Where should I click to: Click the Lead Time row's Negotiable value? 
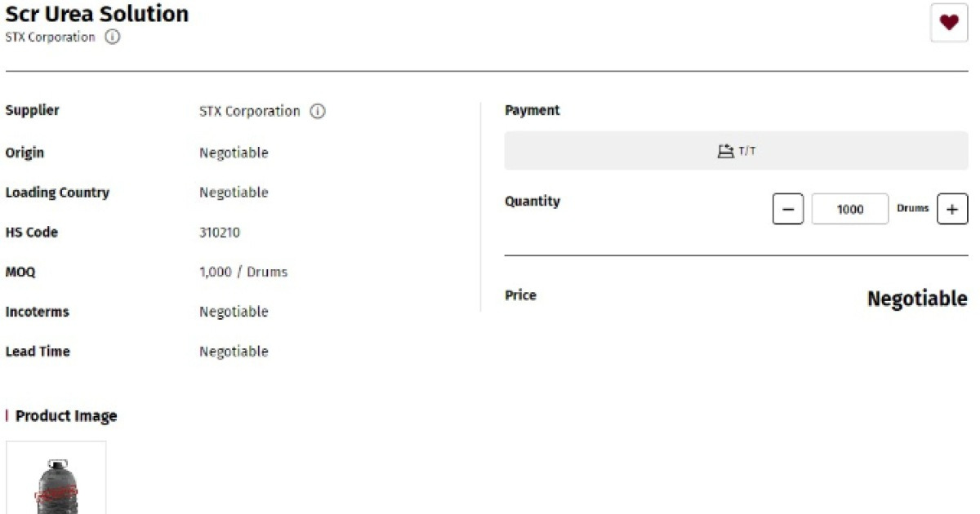tap(234, 352)
